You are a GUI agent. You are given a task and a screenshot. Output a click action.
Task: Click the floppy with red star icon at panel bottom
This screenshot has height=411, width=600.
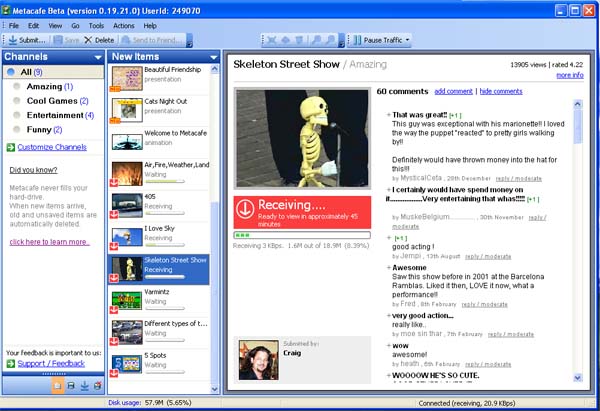pos(98,386)
